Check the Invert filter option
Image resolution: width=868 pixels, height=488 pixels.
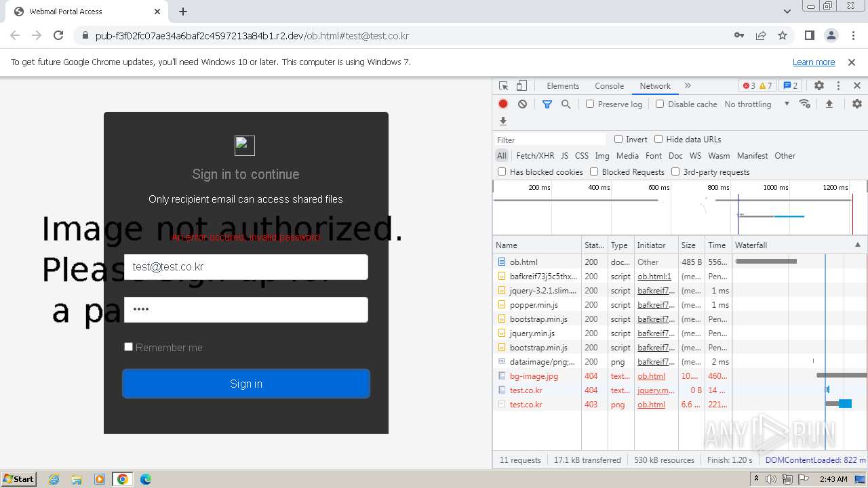point(618,139)
